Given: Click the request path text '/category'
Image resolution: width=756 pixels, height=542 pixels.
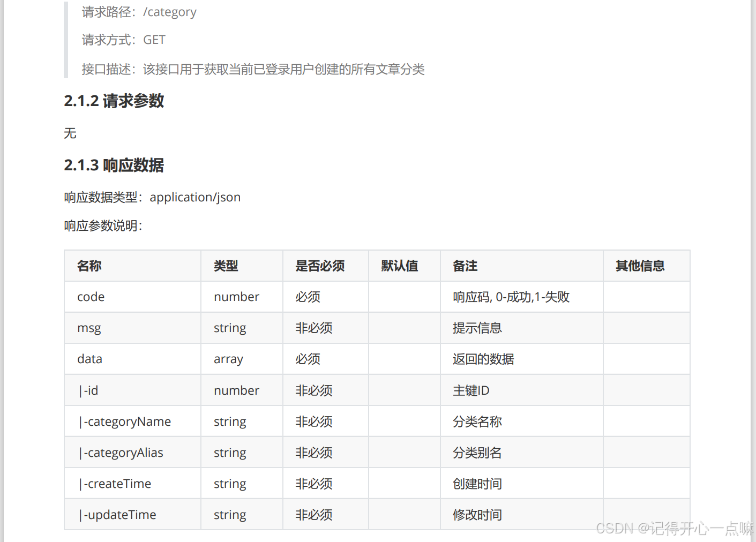Looking at the screenshot, I should click(x=169, y=12).
